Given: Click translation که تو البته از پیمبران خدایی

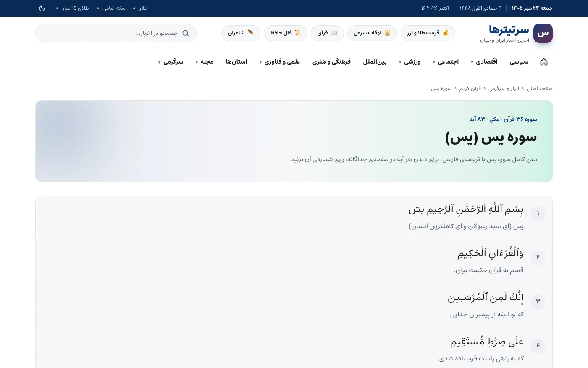Looking at the screenshot, I should [486, 314].
